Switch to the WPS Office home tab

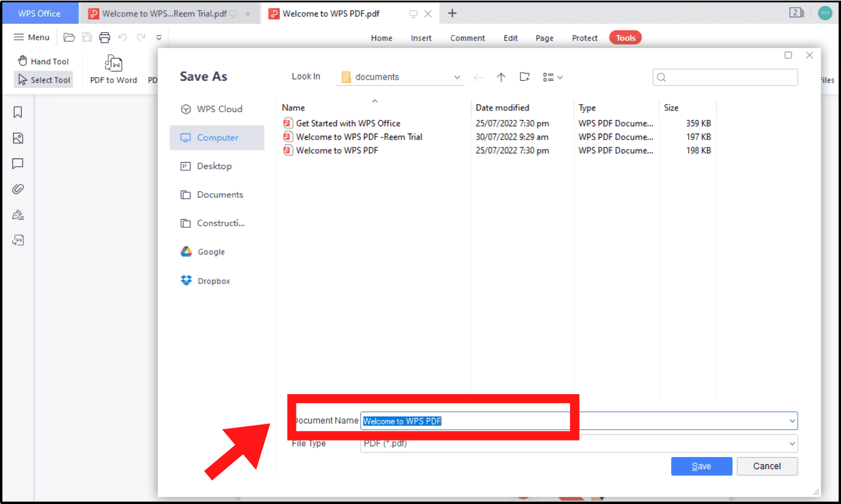[x=40, y=13]
